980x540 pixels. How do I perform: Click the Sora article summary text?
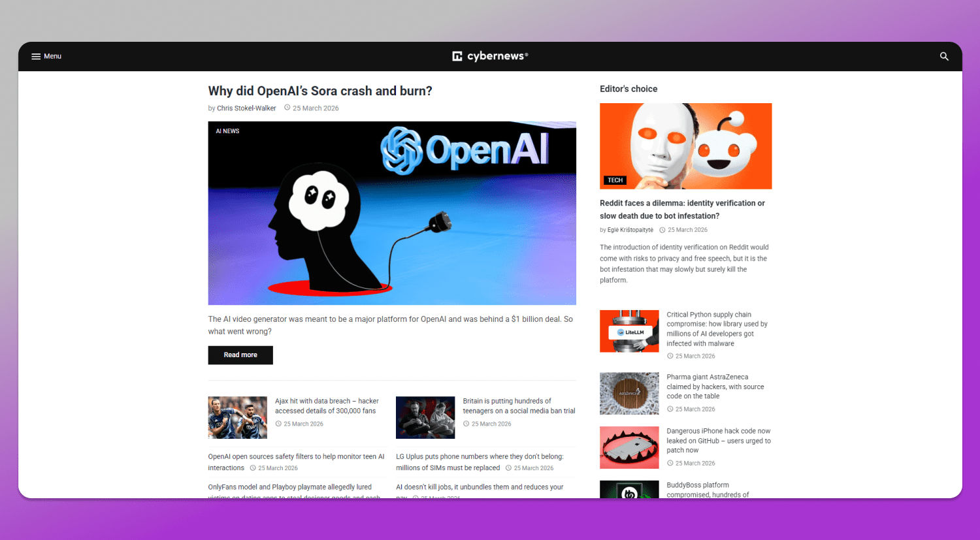[391, 325]
